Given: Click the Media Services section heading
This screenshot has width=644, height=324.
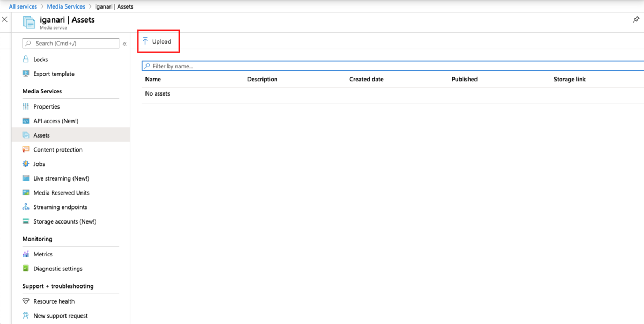Looking at the screenshot, I should (x=42, y=91).
